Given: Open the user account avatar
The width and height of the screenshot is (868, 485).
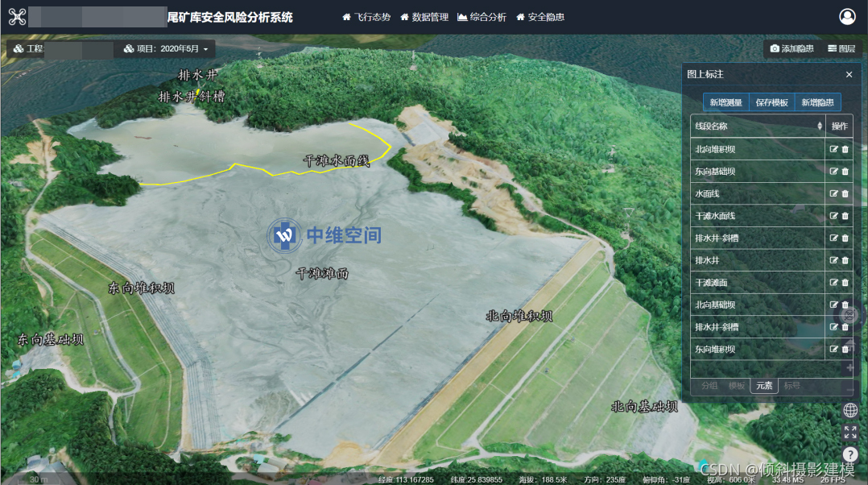Looking at the screenshot, I should 847,17.
